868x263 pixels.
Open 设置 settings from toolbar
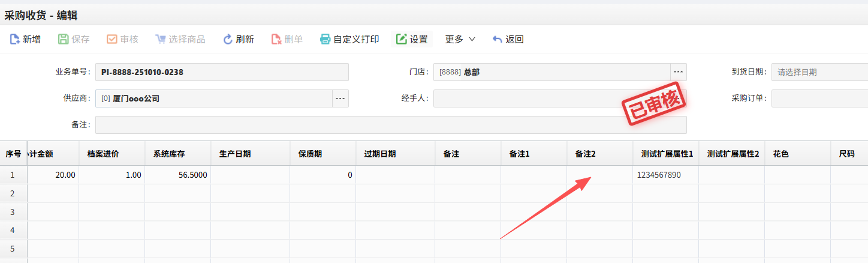pyautogui.click(x=412, y=40)
